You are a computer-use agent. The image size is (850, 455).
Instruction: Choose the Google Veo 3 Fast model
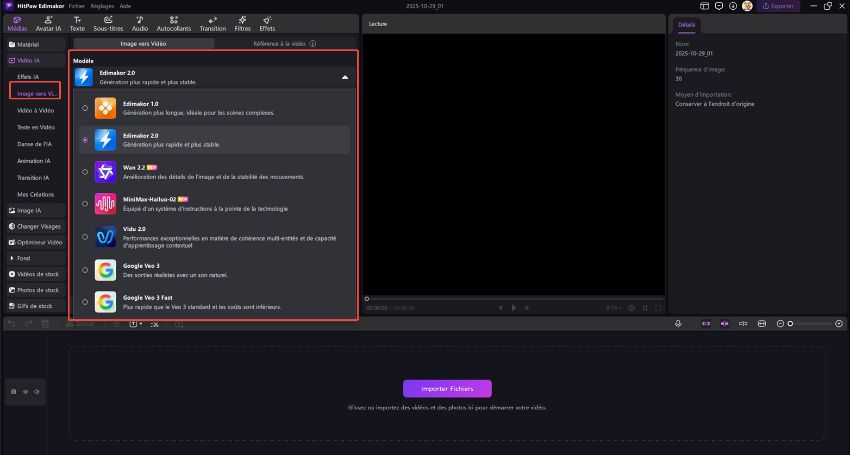[x=214, y=302]
